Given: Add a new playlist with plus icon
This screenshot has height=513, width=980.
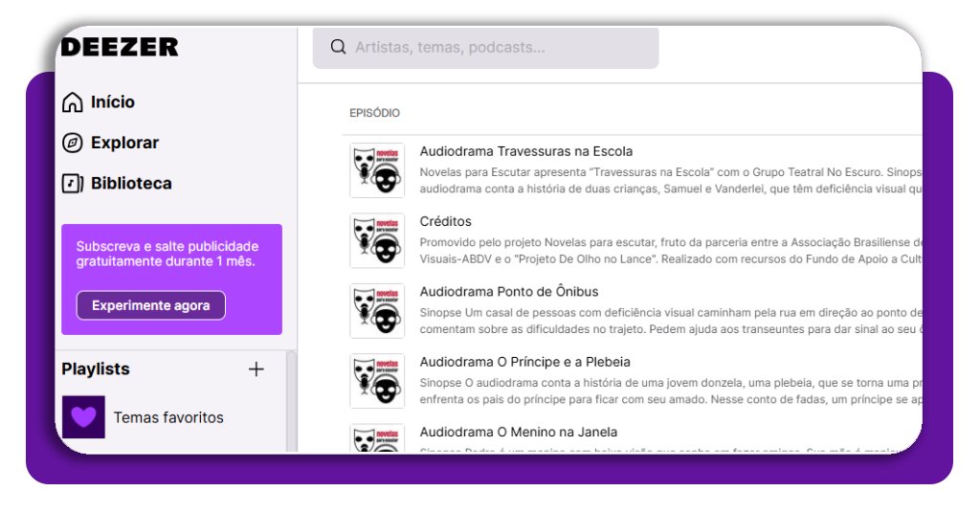Looking at the screenshot, I should tap(256, 369).
